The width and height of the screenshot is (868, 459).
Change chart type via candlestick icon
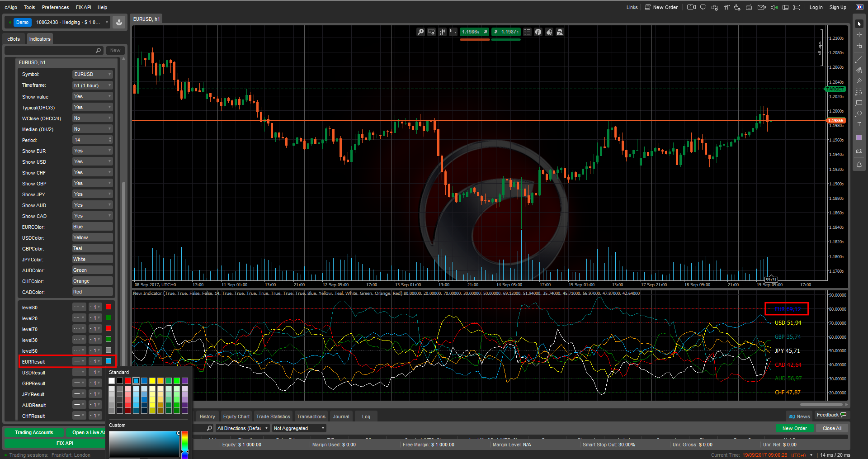pyautogui.click(x=442, y=32)
